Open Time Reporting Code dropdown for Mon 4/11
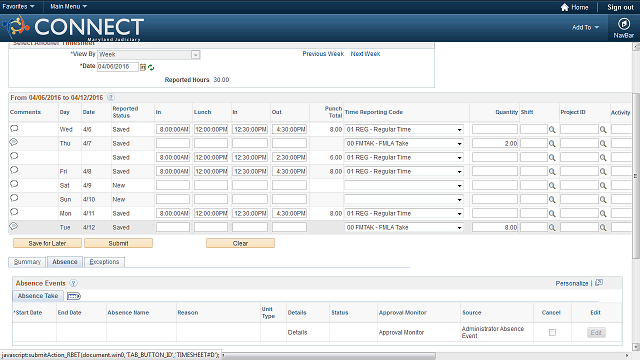The width and height of the screenshot is (640, 360). 404,213
